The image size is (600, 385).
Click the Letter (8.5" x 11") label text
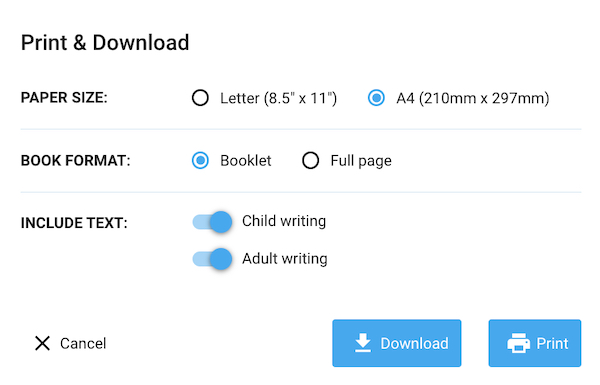click(x=279, y=98)
